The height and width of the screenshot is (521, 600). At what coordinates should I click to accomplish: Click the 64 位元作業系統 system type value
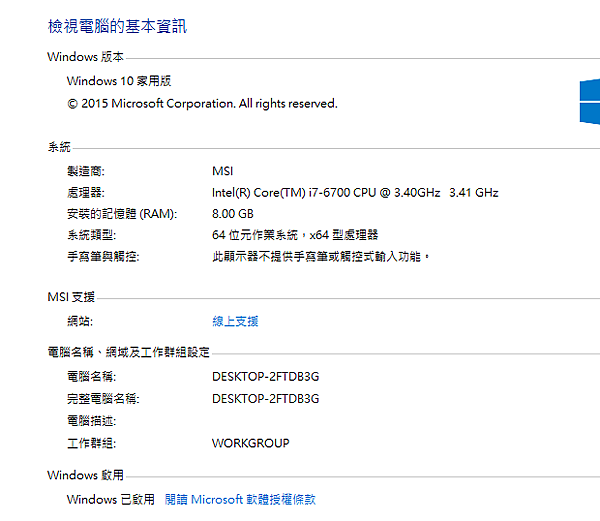point(295,235)
